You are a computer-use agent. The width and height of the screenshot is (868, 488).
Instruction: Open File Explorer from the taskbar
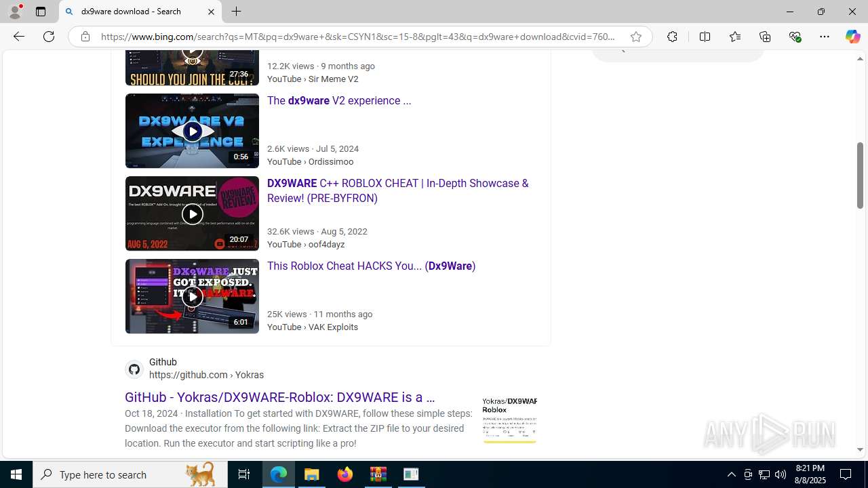[x=312, y=474]
